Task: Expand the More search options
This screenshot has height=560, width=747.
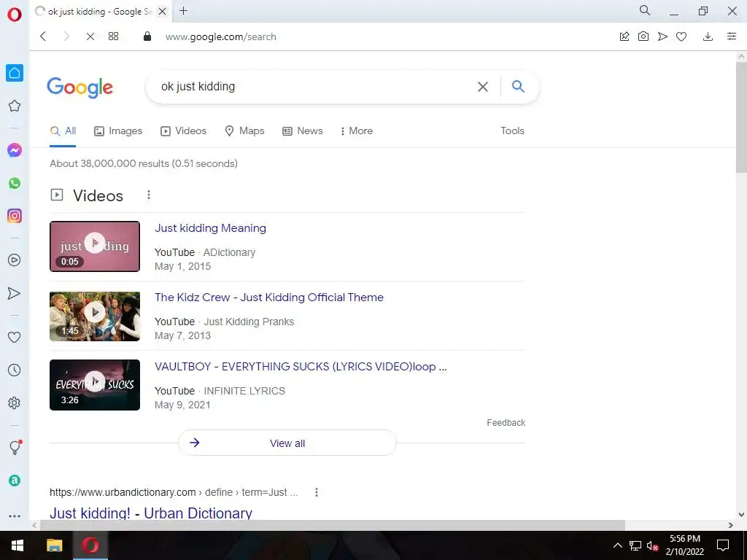Action: tap(356, 131)
